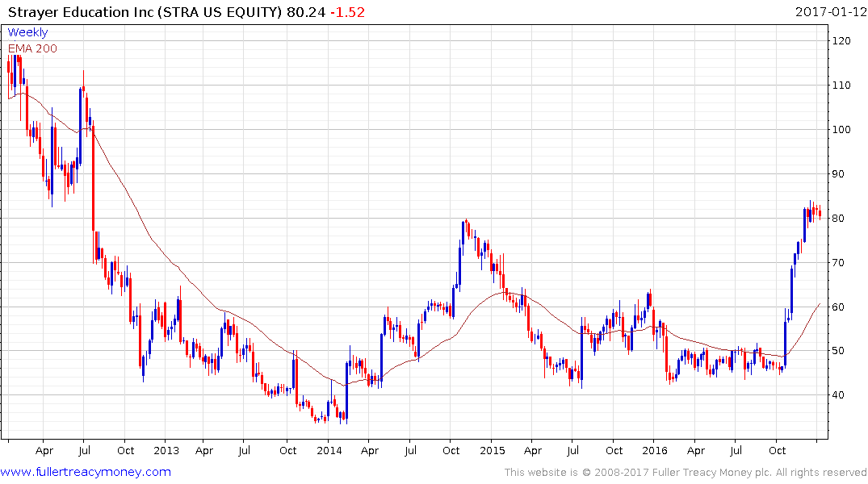868x484 pixels.
Task: Click the Apr label following 2015
Action: 533,451
